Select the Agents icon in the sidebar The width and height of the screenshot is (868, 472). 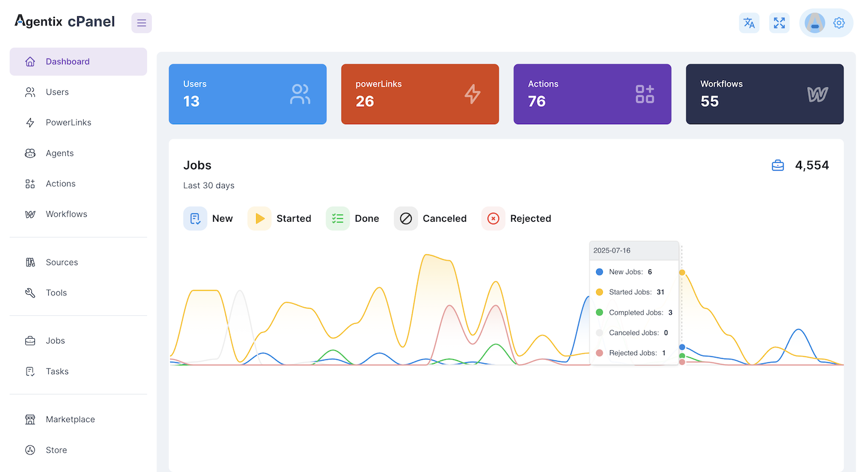(30, 153)
